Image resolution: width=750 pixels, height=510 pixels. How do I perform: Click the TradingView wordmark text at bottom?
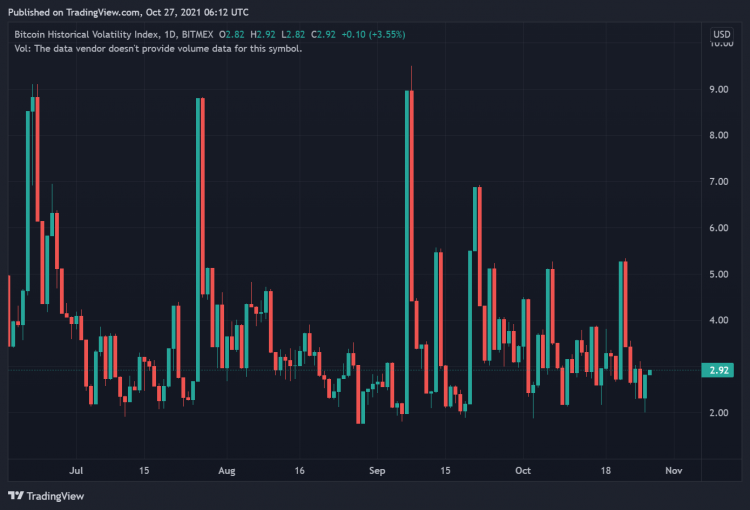[55, 495]
